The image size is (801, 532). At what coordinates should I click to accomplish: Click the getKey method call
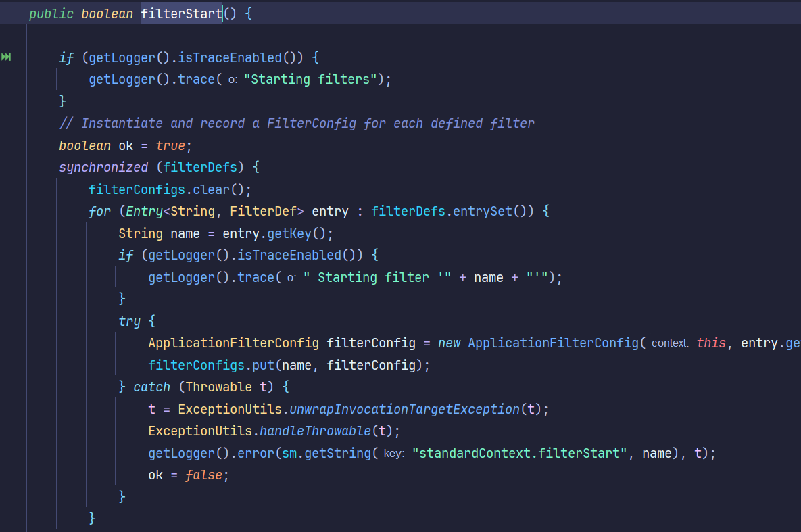(289, 233)
